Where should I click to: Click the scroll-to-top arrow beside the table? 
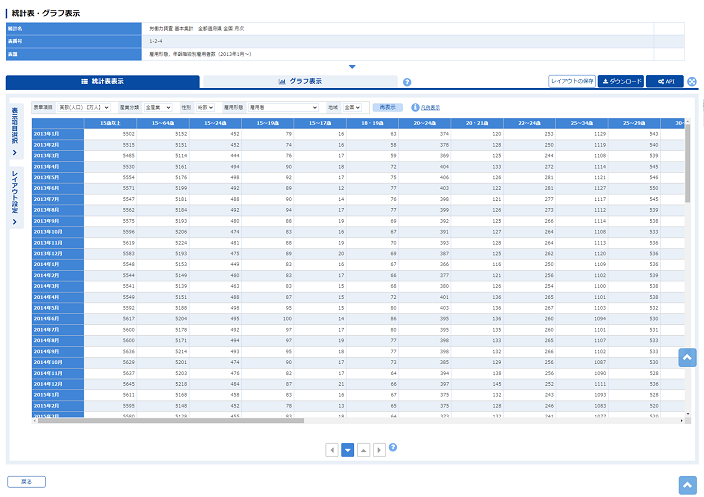coord(687,357)
